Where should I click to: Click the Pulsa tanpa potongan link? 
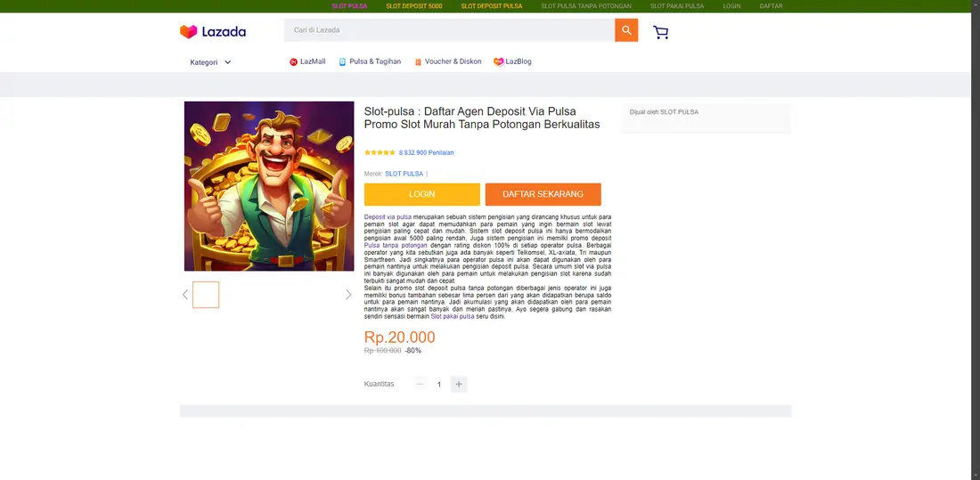pos(396,246)
